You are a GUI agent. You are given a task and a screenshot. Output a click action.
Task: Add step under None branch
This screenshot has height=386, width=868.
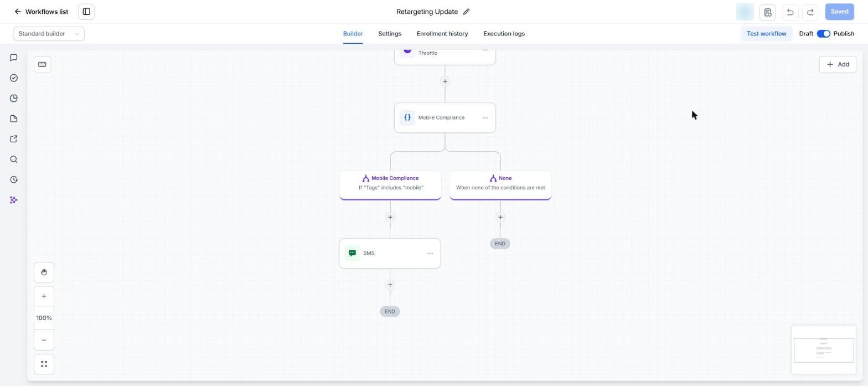coord(500,217)
